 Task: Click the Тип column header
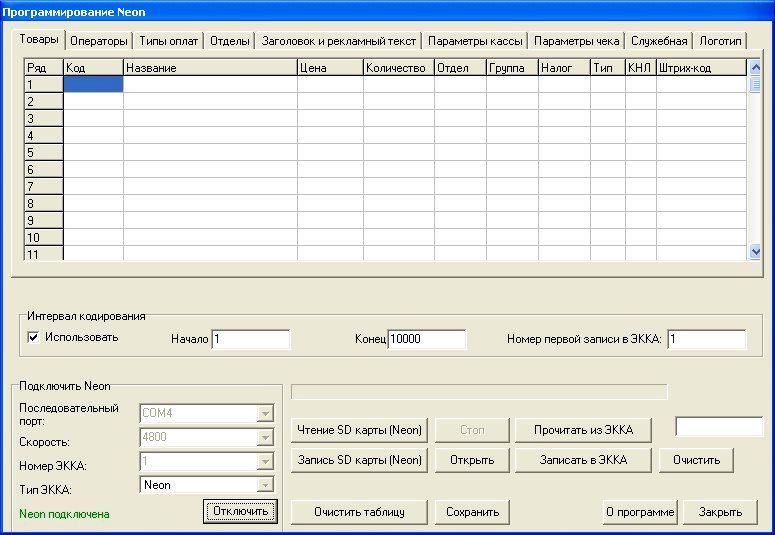607,67
